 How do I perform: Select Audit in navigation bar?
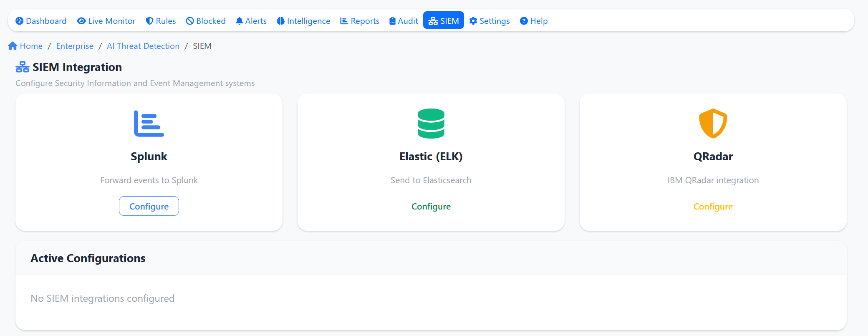(404, 21)
